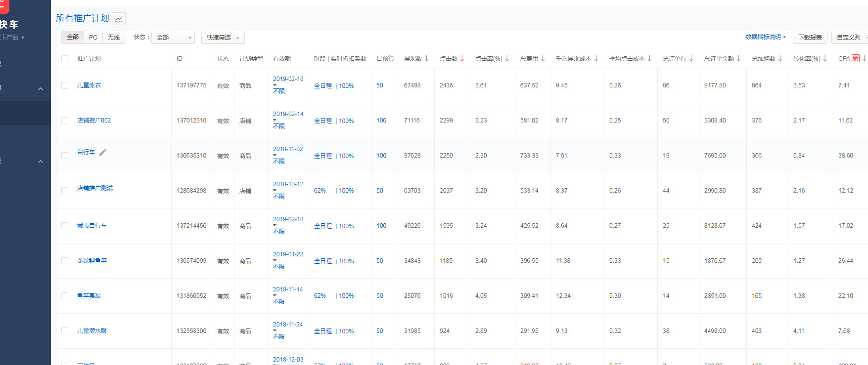Image resolution: width=868 pixels, height=365 pixels.
Task: Click the sort arrow for 展现数 column
Action: 426,58
